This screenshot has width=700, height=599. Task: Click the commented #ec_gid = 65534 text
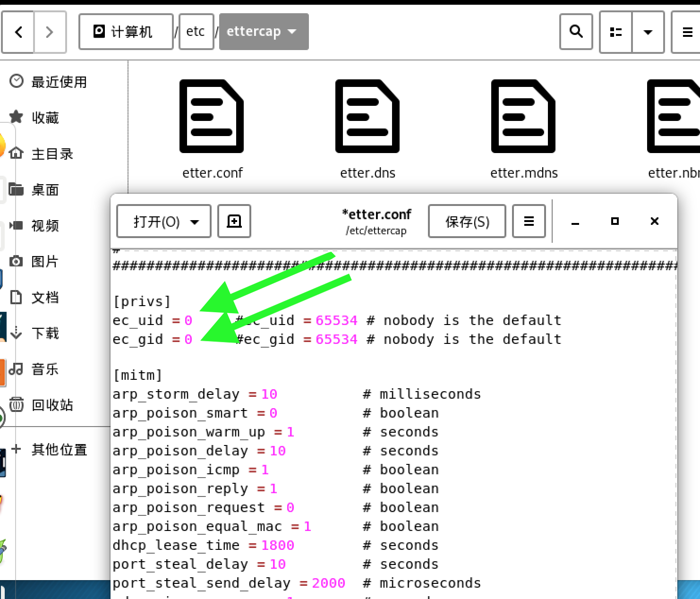[x=297, y=339]
